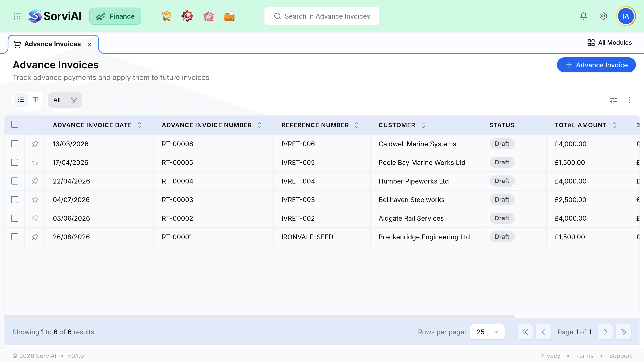Open the pink clock module icon

tap(208, 16)
